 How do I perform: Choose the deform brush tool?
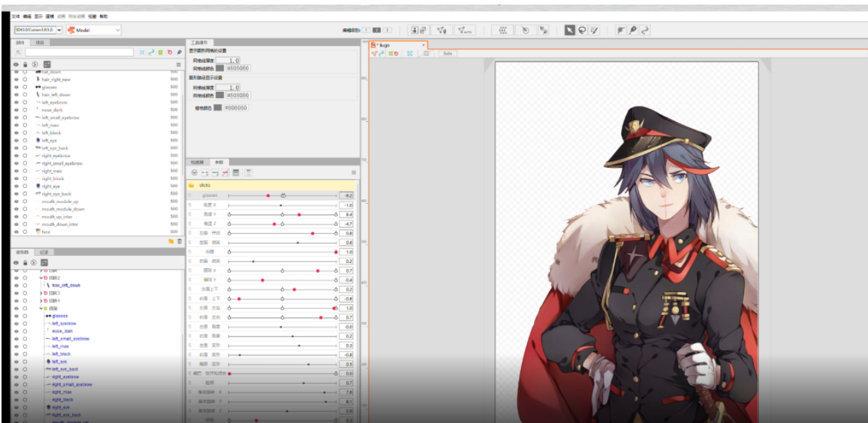621,30
